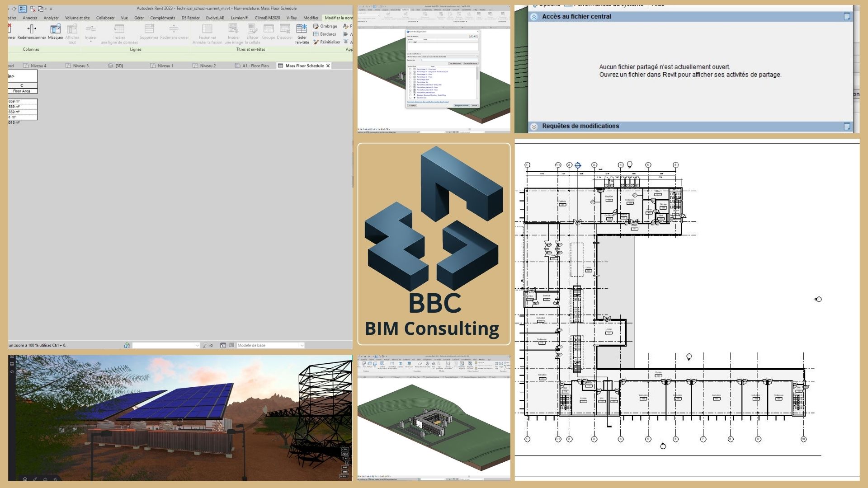Screen dimensions: 868x488
Task: Open the Bordures cell borders tool
Action: [x=325, y=34]
